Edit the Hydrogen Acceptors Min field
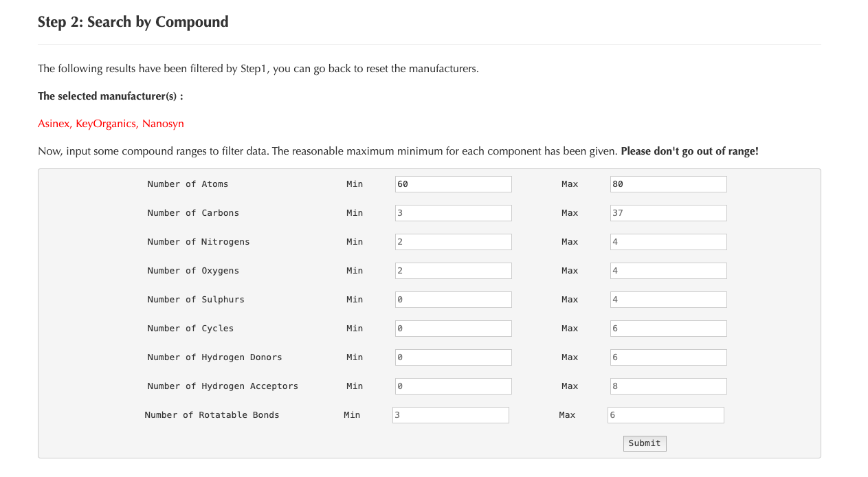 point(453,386)
